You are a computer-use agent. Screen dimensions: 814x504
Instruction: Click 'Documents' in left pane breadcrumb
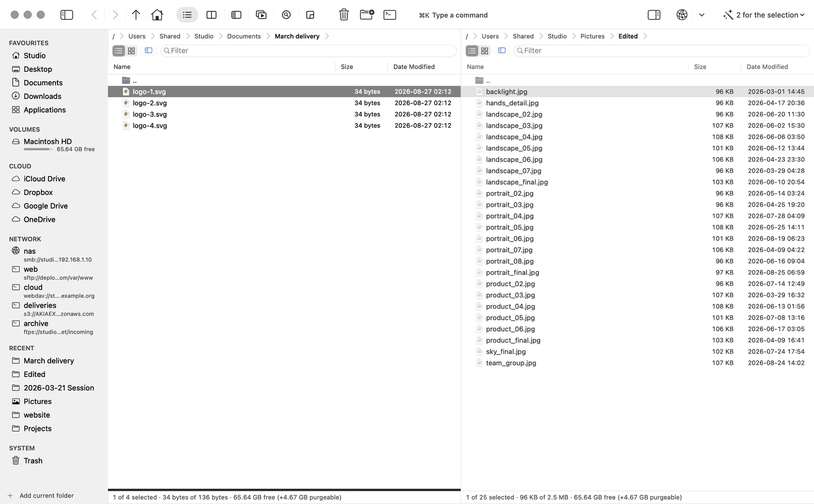pos(244,36)
